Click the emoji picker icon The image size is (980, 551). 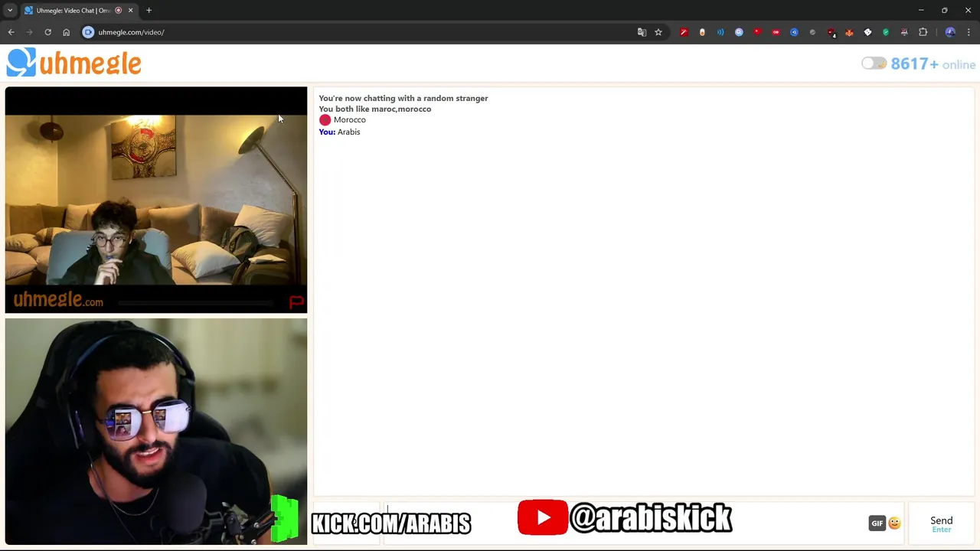click(894, 523)
